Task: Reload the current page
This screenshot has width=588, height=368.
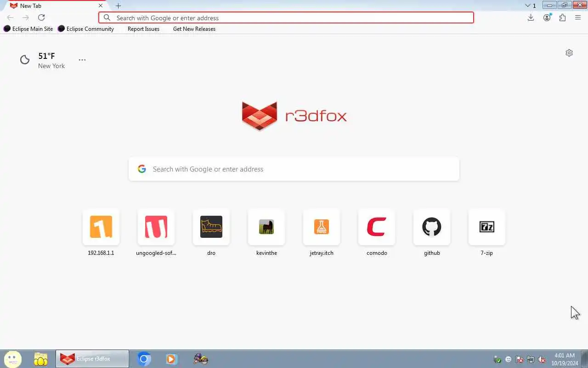Action: [x=41, y=17]
